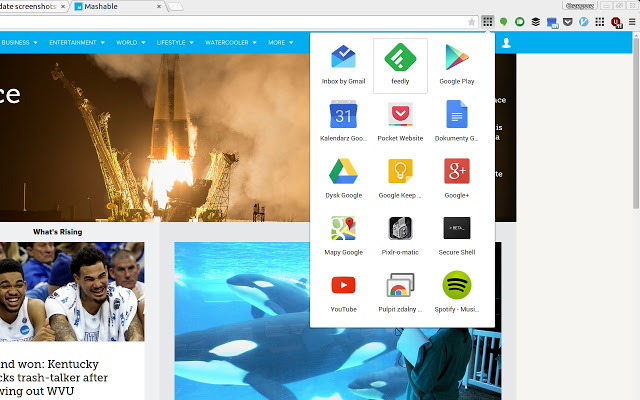Image resolution: width=640 pixels, height=400 pixels.
Task: Open the Chrome hamburger menu
Action: [x=632, y=22]
